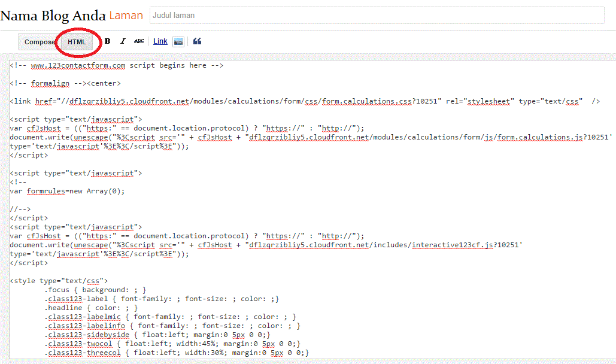Apply strikethrough ABC formatting
This screenshot has width=616, height=364.
[x=139, y=41]
